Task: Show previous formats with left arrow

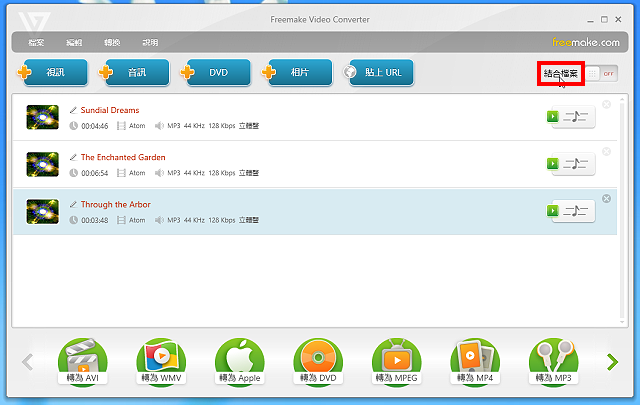Action: (27, 362)
